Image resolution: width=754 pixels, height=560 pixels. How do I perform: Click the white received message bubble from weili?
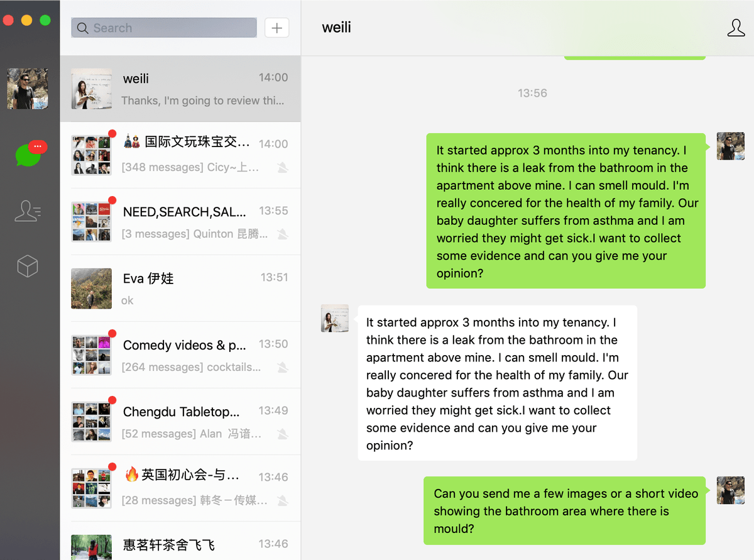click(497, 383)
